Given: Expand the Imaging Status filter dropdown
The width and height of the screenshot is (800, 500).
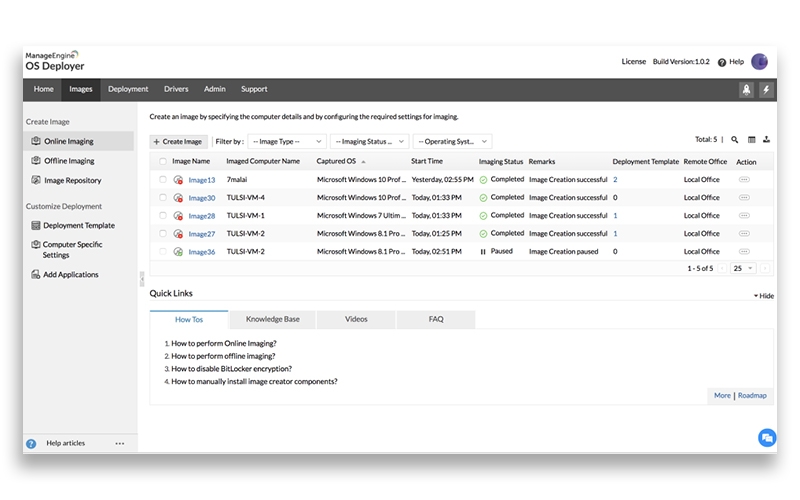Looking at the screenshot, I should (370, 142).
